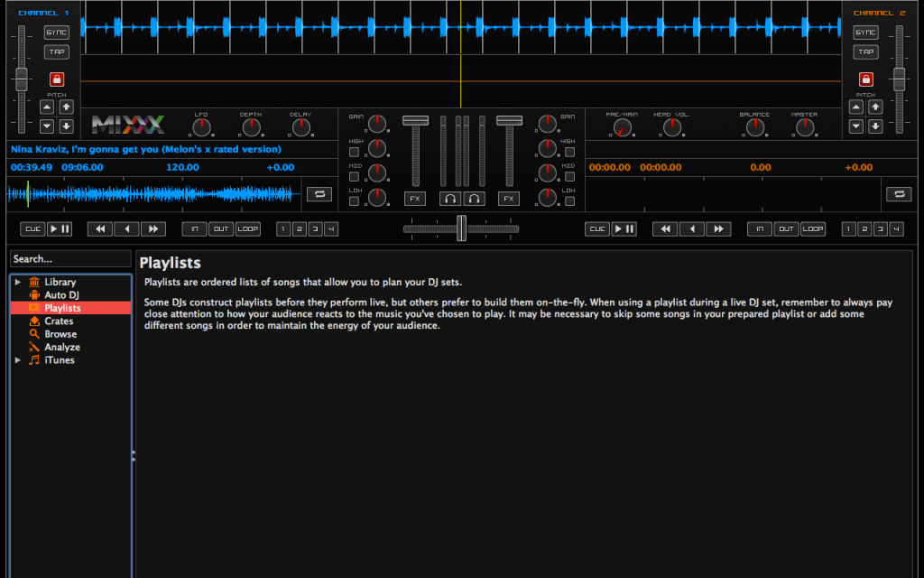This screenshot has width=924, height=578.
Task: Click the Search input field
Action: pyautogui.click(x=70, y=259)
